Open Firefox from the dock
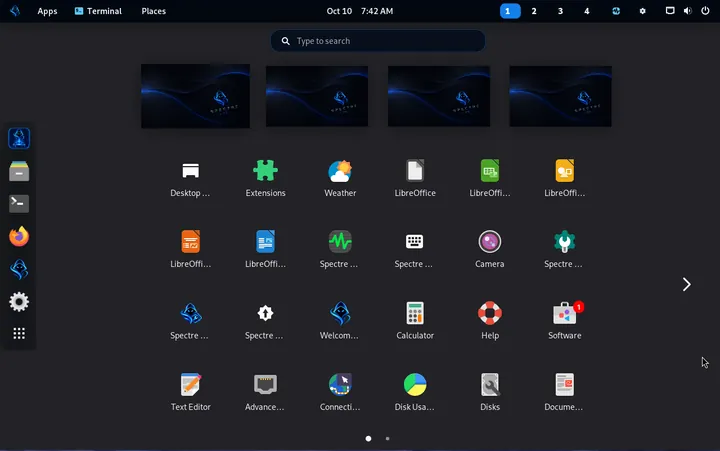This screenshot has height=451, width=720. 19,237
